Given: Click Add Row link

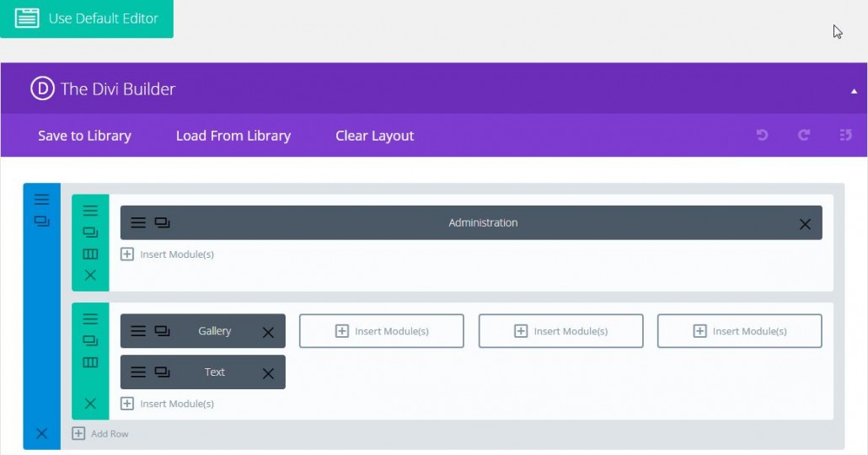Looking at the screenshot, I should [101, 434].
